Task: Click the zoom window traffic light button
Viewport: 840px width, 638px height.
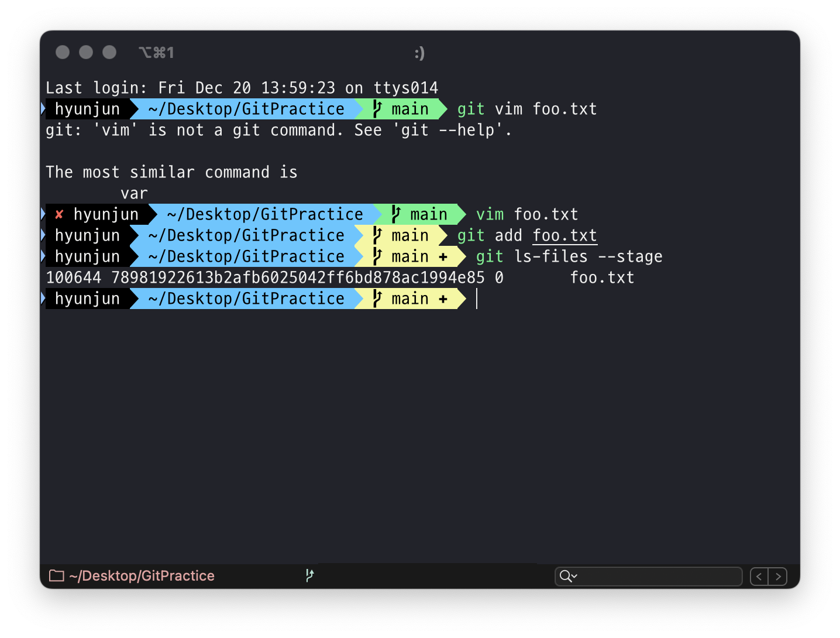Action: [x=109, y=53]
